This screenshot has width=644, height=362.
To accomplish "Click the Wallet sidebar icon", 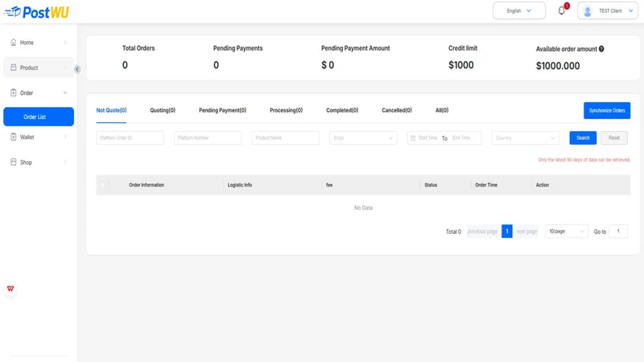I will pyautogui.click(x=14, y=137).
